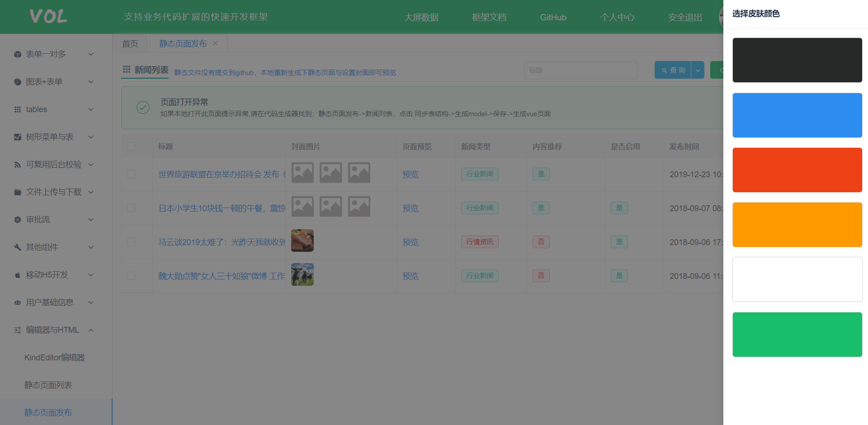Click the RSS icon beside 可复用后台校验
Image resolution: width=868 pixels, height=425 pixels.
tap(18, 165)
